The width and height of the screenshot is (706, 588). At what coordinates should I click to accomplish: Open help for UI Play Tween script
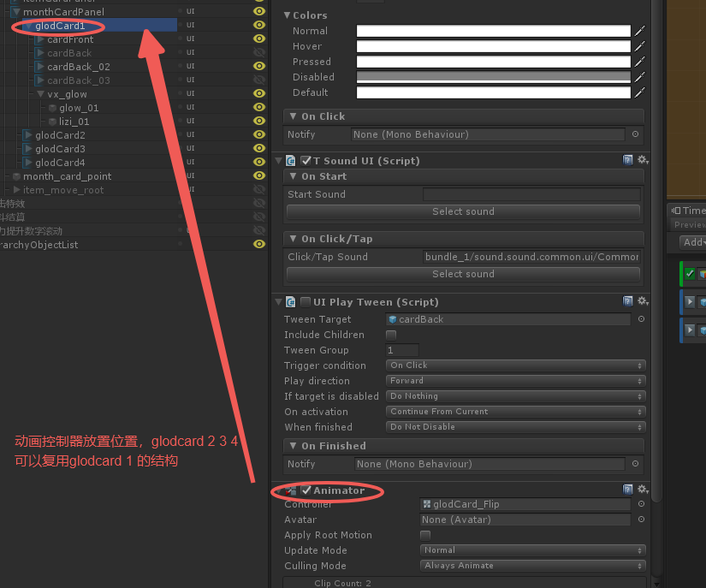tap(627, 301)
